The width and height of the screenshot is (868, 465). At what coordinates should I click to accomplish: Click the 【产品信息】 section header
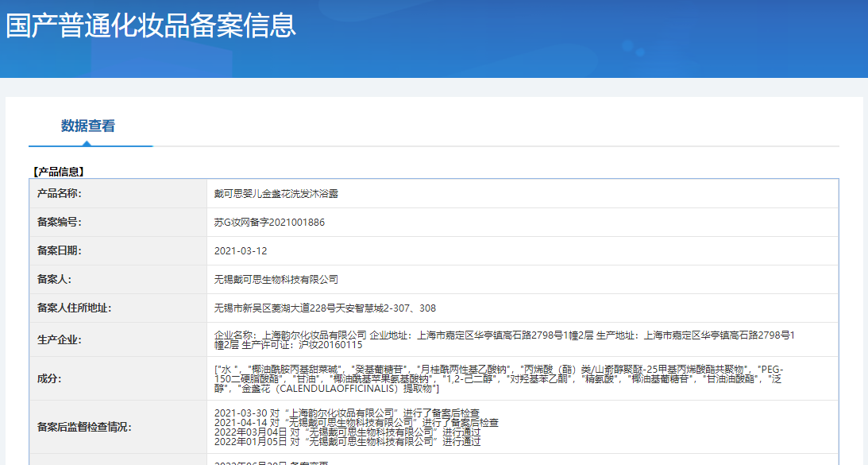click(x=58, y=171)
